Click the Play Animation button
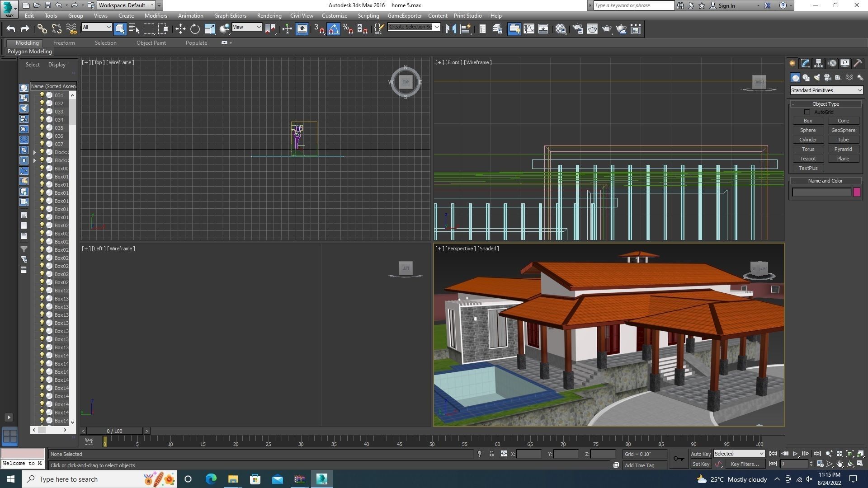 point(795,454)
